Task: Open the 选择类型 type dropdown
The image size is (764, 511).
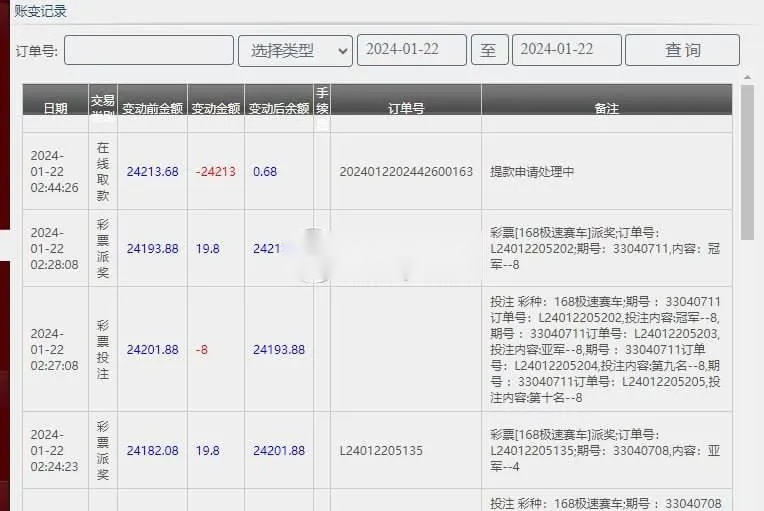Action: point(295,50)
